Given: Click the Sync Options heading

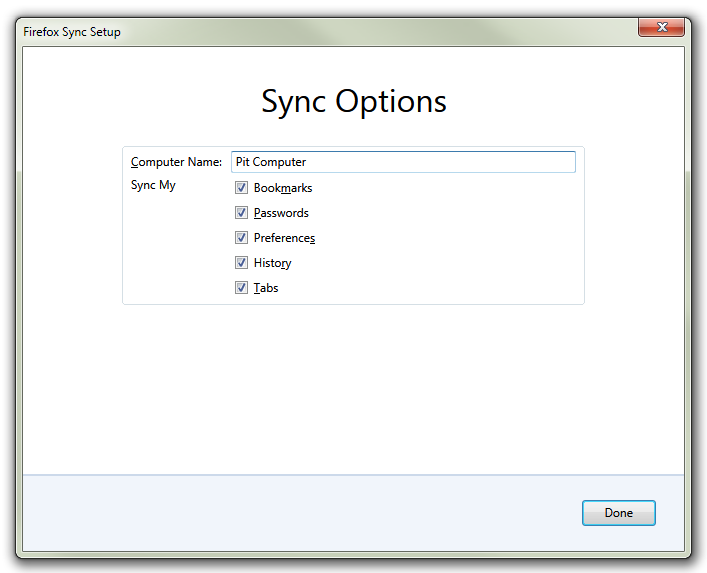Looking at the screenshot, I should (x=354, y=101).
